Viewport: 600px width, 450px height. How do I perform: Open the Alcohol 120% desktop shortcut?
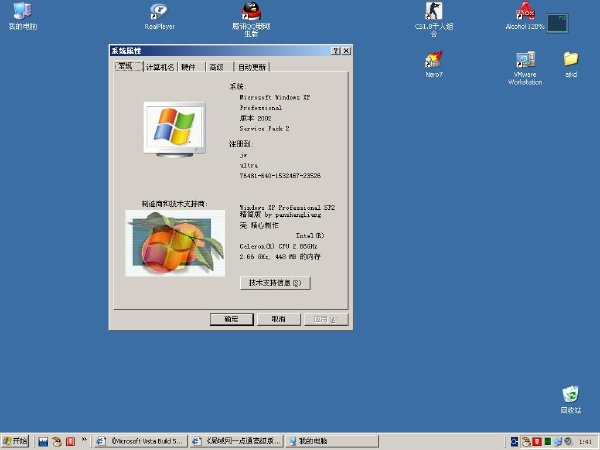[525, 16]
